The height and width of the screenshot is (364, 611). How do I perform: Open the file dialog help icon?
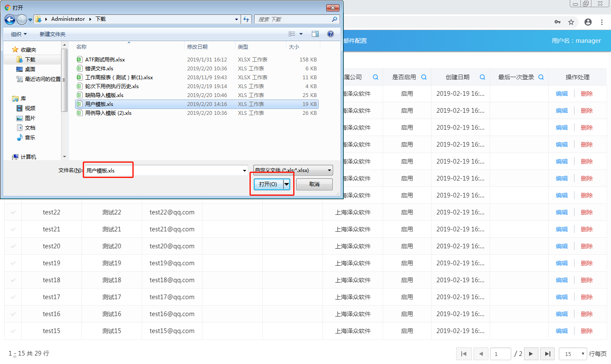click(x=331, y=34)
